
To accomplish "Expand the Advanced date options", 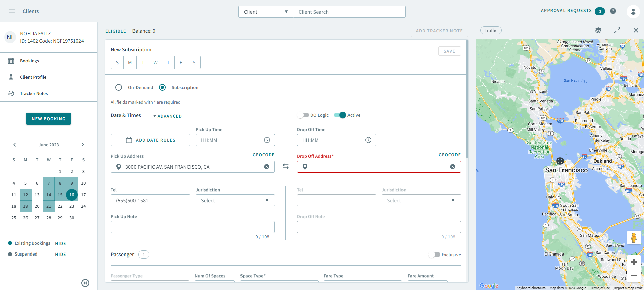I will coord(167,116).
